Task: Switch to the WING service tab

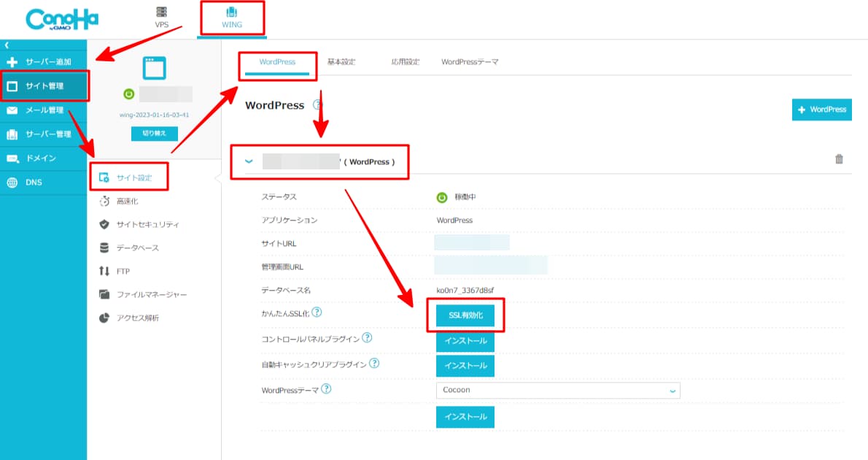Action: tap(232, 18)
